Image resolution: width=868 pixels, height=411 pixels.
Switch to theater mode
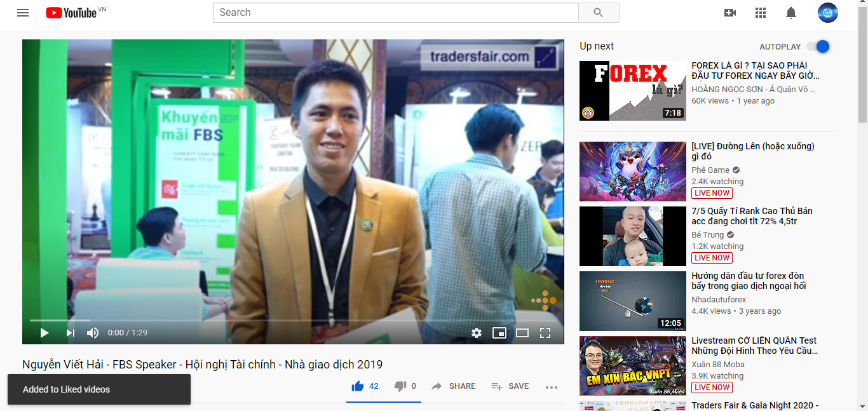click(x=522, y=332)
